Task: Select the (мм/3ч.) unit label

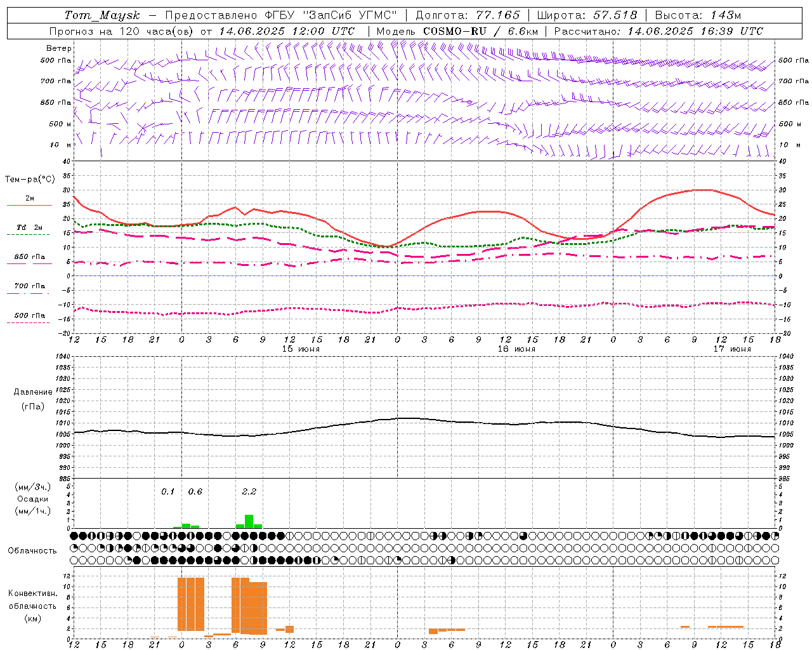Action: tap(32, 487)
